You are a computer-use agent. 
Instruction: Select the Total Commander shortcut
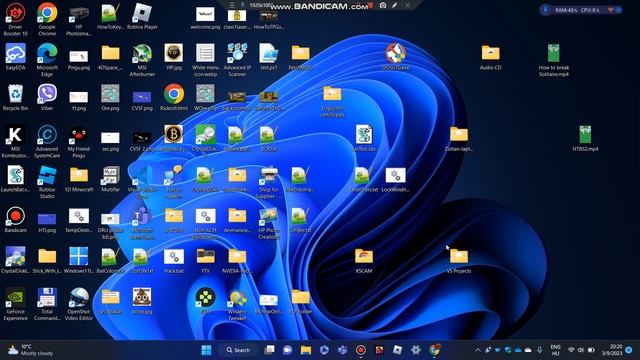[x=47, y=304]
